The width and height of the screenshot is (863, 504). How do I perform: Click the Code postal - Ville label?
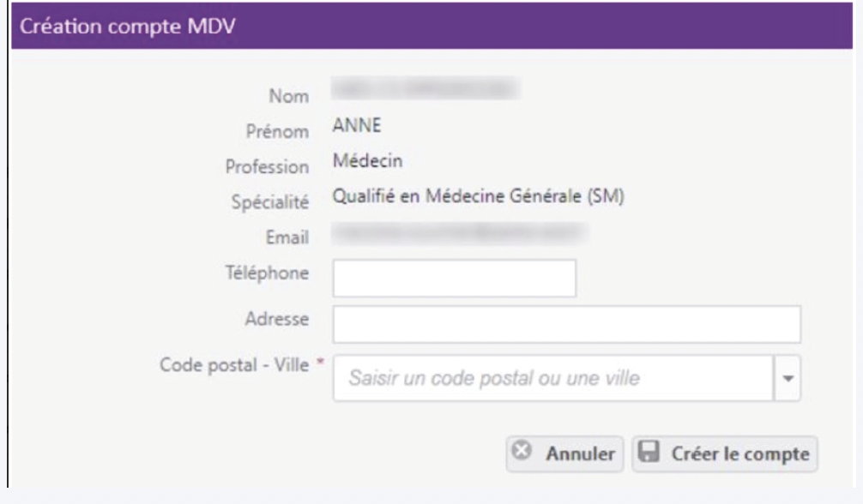[234, 365]
